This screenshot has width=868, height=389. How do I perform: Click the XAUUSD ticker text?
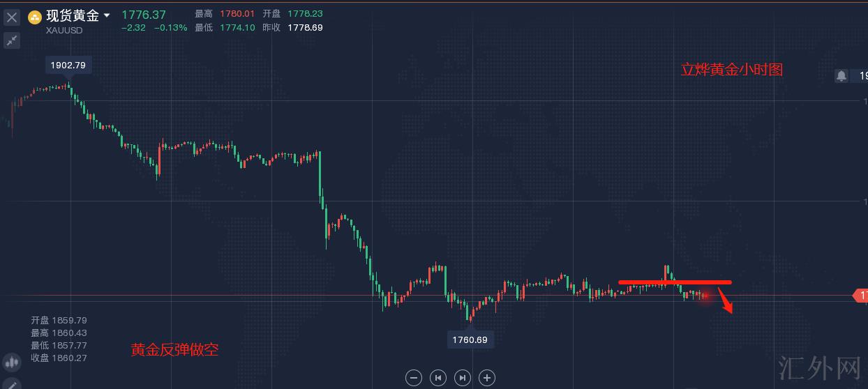click(64, 30)
